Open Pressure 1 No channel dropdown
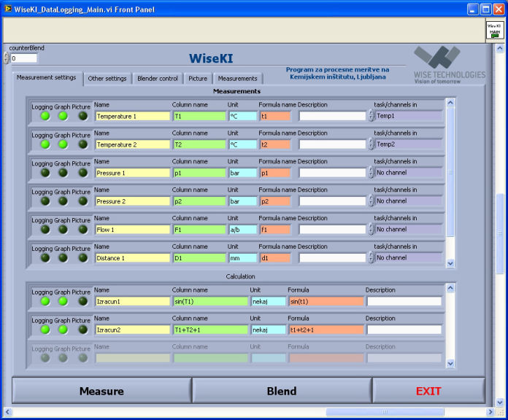508x420 pixels. pyautogui.click(x=409, y=173)
